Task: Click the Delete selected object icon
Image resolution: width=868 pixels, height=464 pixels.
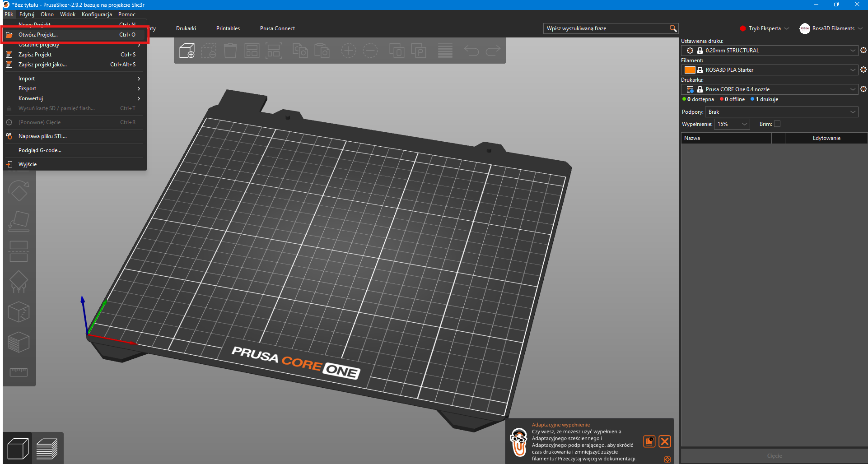Action: tap(209, 51)
